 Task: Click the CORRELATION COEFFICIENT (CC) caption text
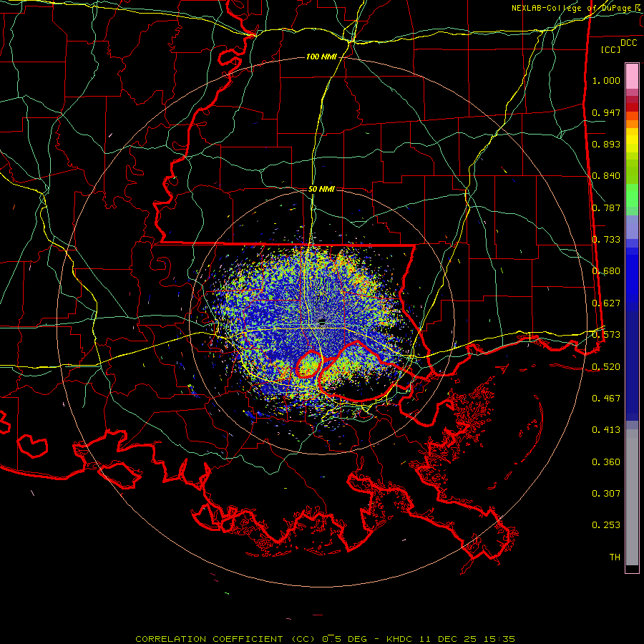pos(225,639)
